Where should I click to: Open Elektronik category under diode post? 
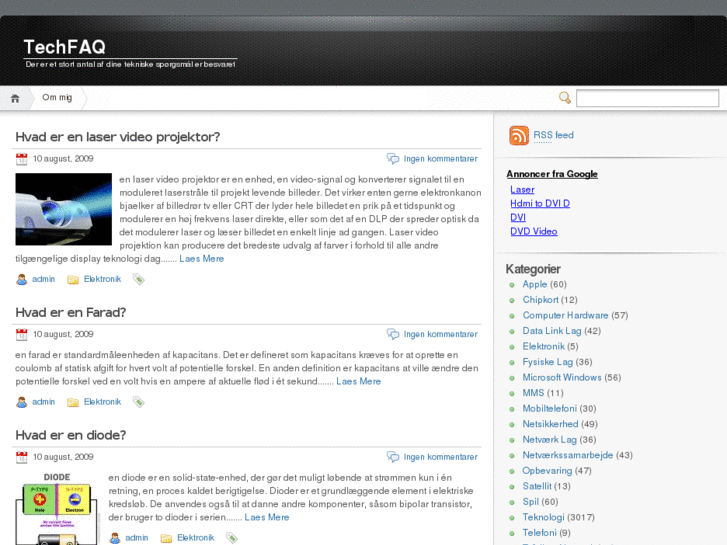point(196,538)
